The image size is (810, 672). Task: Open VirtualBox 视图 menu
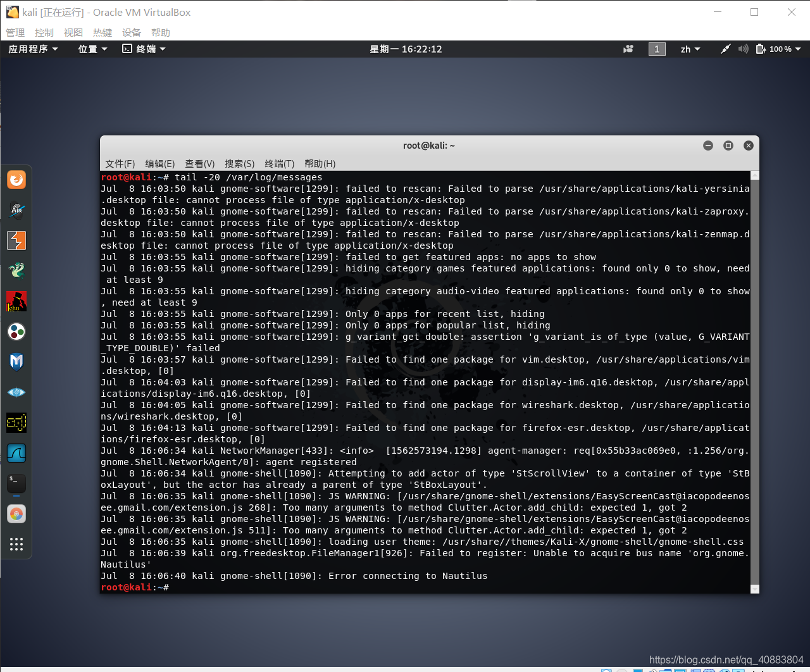[73, 32]
